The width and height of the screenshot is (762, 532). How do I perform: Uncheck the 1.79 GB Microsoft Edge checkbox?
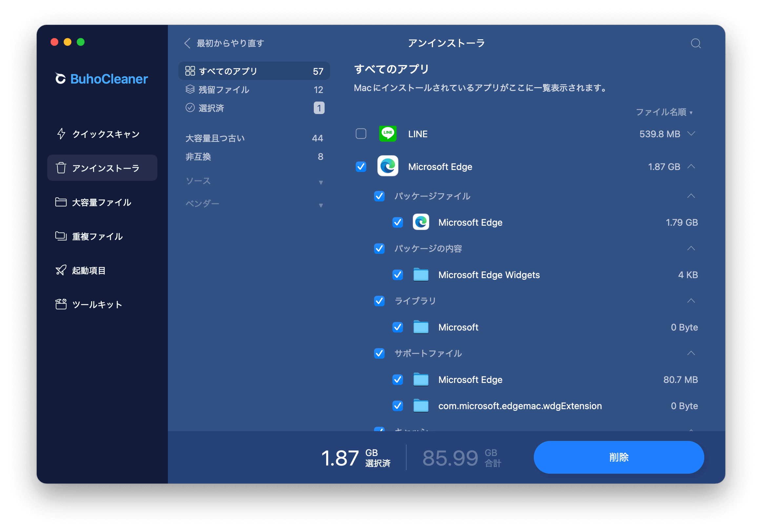pos(398,222)
